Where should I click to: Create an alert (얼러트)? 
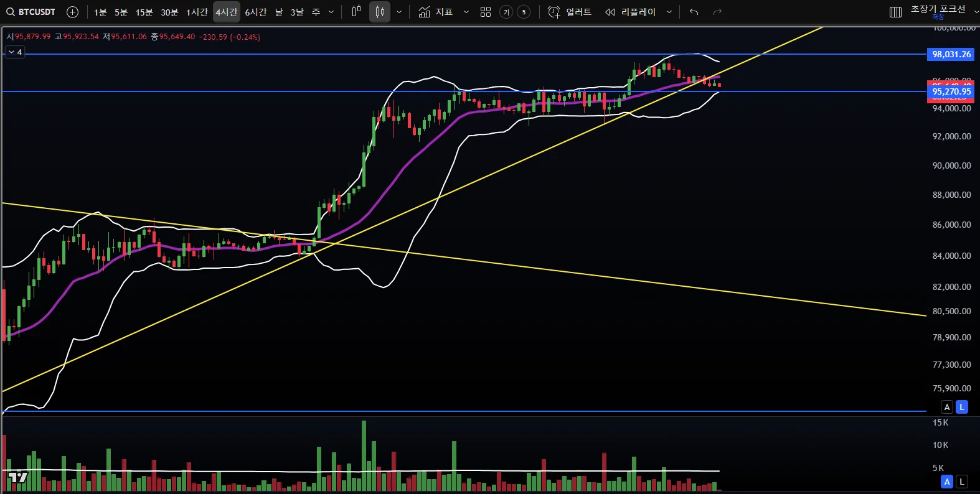point(570,12)
